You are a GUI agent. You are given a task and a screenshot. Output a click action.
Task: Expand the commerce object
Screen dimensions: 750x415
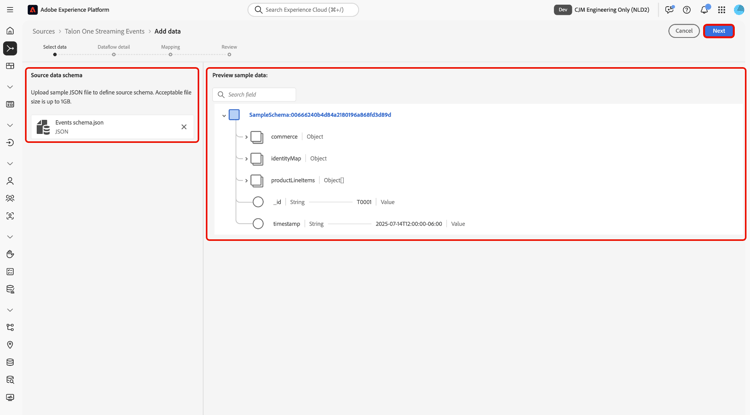pyautogui.click(x=246, y=137)
